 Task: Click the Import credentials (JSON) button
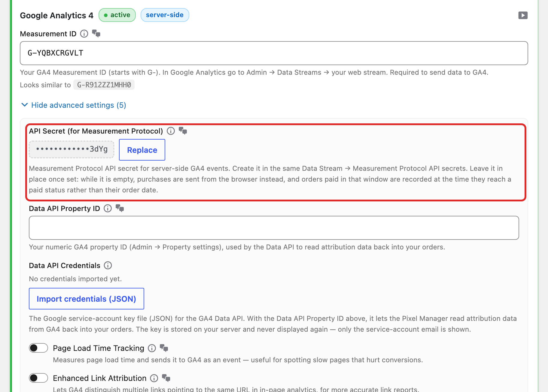tap(87, 299)
